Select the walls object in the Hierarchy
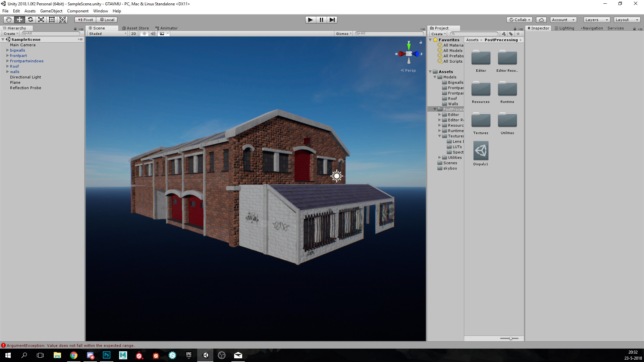644x362 pixels. click(15, 71)
